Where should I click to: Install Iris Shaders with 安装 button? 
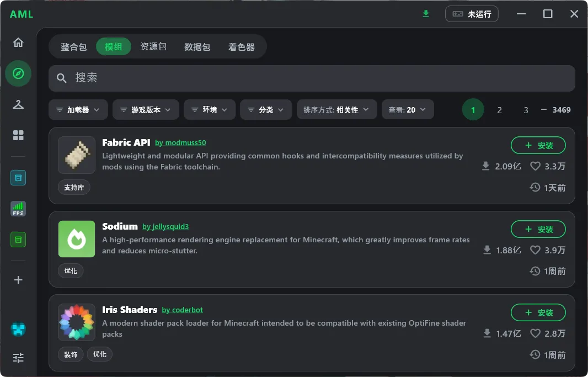pyautogui.click(x=538, y=312)
